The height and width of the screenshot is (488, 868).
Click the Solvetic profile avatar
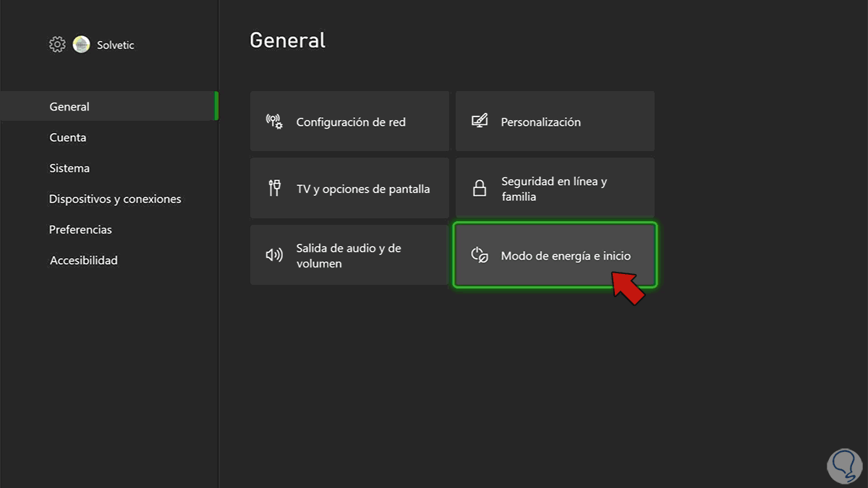[82, 45]
